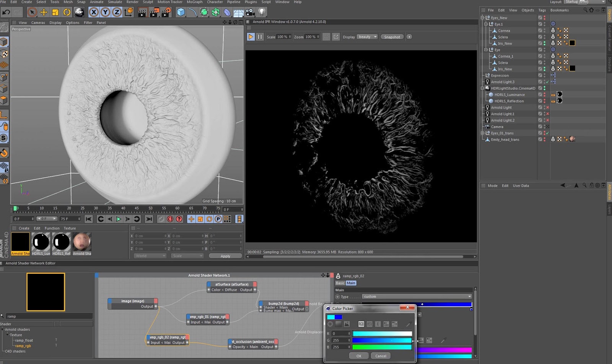Select the Move tool in top toolbar
This screenshot has height=364, width=612.
(x=44, y=12)
